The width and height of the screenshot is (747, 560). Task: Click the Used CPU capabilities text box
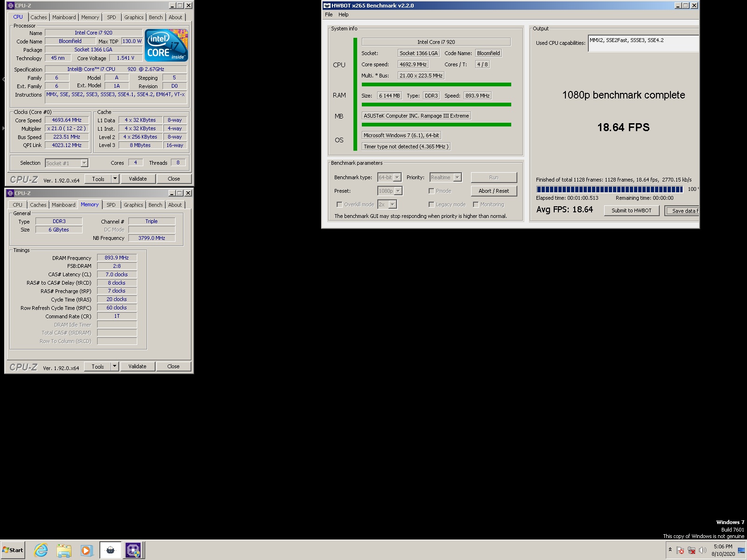[643, 43]
